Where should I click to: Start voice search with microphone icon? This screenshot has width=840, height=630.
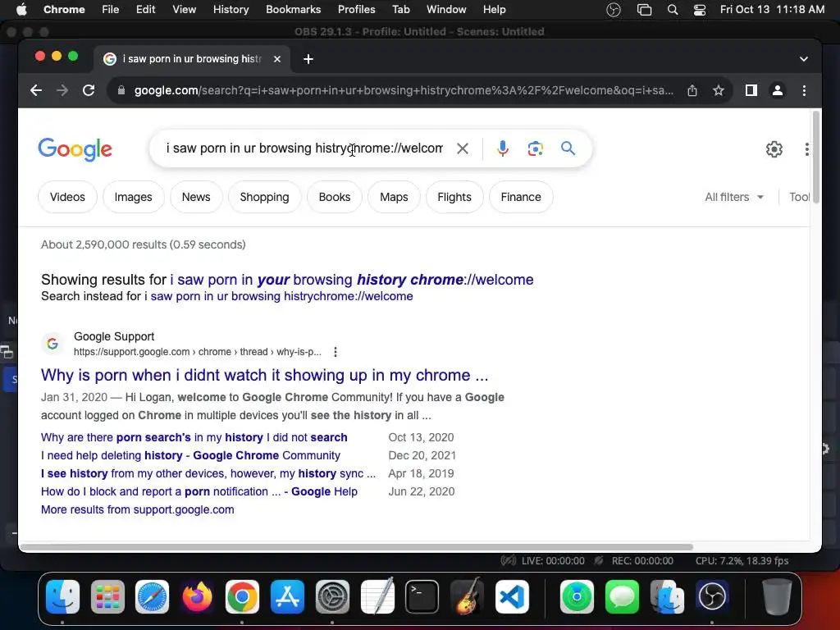(503, 148)
